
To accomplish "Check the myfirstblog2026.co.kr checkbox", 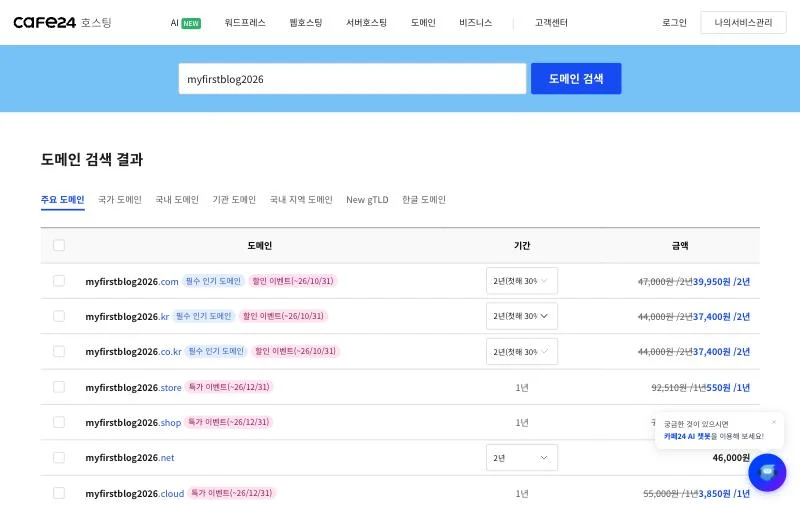I will click(59, 351).
